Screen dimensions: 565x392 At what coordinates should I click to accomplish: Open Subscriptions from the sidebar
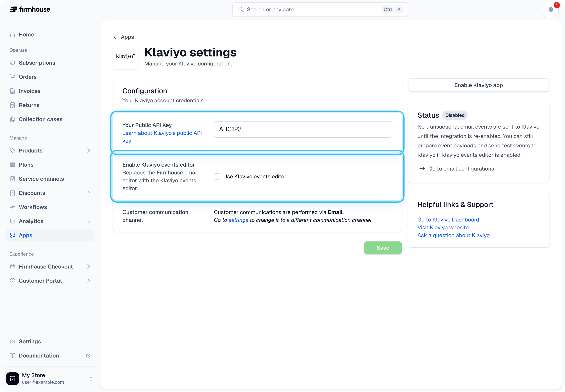[x=50, y=63]
